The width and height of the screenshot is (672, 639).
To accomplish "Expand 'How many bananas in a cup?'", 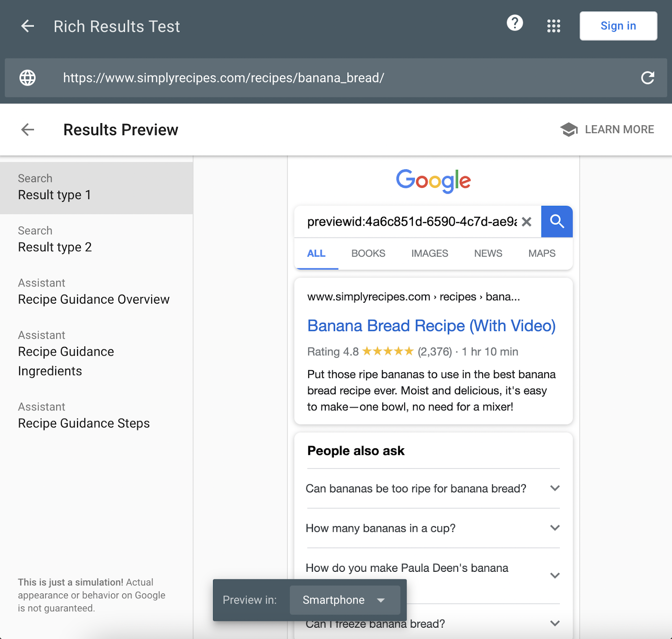I will pos(433,528).
